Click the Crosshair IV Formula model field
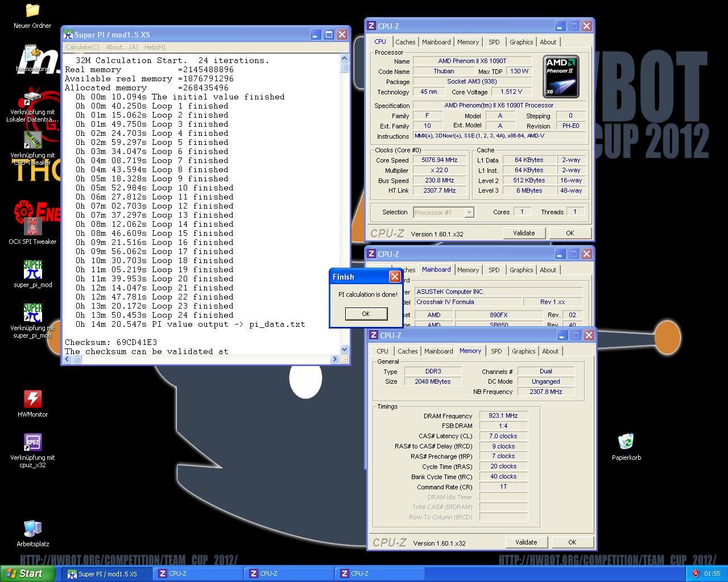728x582 pixels. (468, 302)
